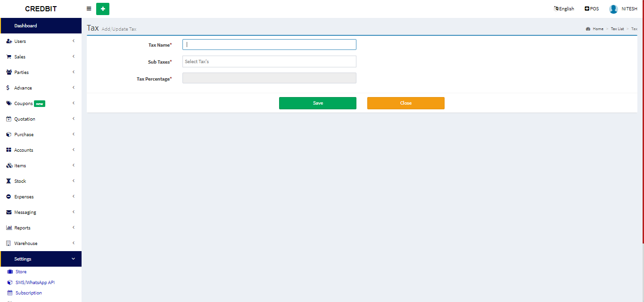Click the Subscription calendar icon
Image resolution: width=644 pixels, height=302 pixels.
point(10,293)
